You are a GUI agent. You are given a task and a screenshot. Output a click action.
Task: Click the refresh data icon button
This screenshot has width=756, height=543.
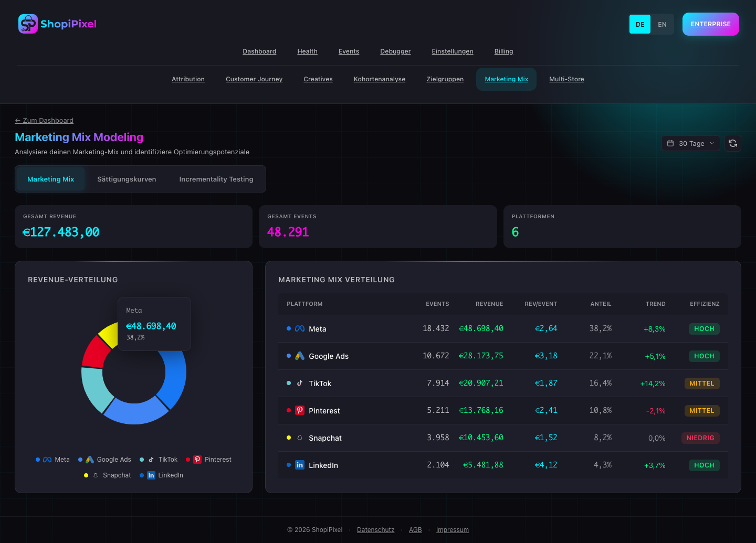pos(733,143)
